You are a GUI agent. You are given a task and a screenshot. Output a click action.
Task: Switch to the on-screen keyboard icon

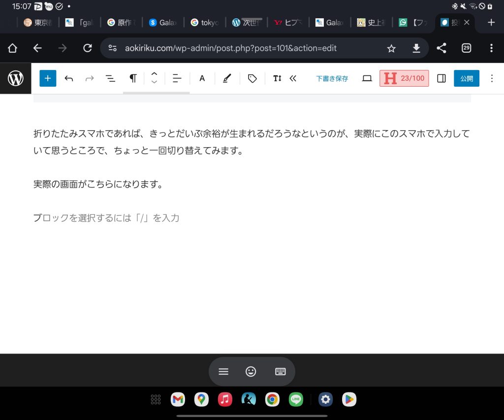pos(280,372)
